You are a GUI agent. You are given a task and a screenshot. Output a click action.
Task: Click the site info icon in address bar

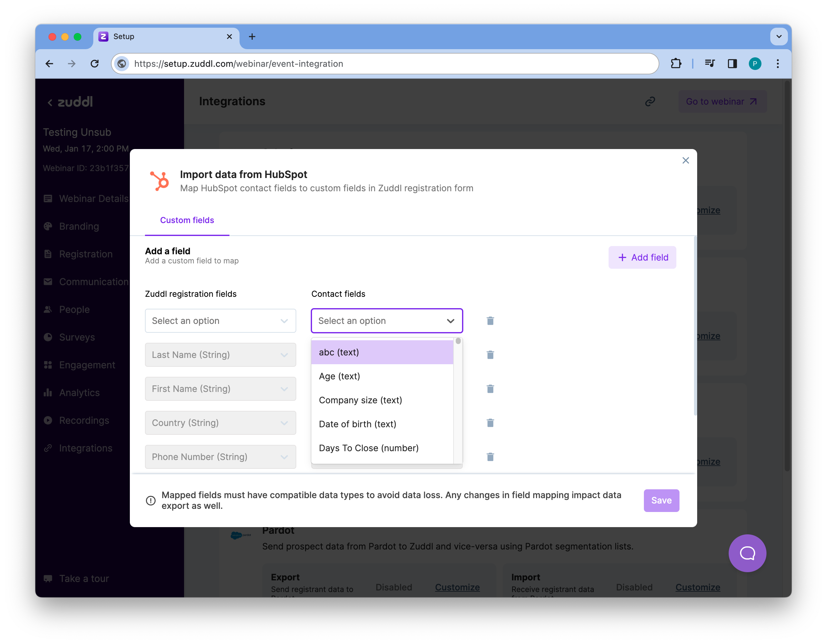[122, 64]
